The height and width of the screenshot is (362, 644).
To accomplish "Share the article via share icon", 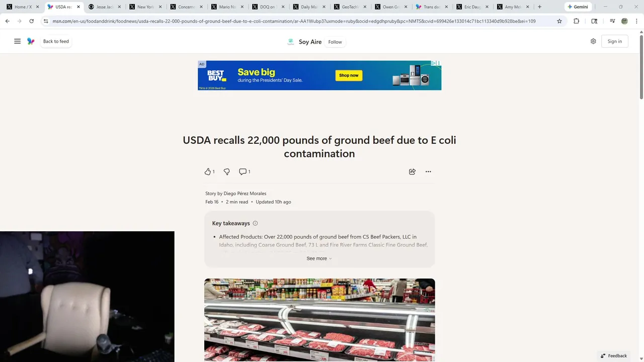I will click(x=412, y=171).
